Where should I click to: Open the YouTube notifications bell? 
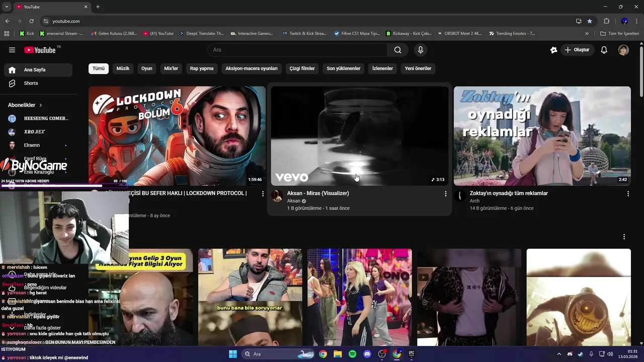click(604, 50)
